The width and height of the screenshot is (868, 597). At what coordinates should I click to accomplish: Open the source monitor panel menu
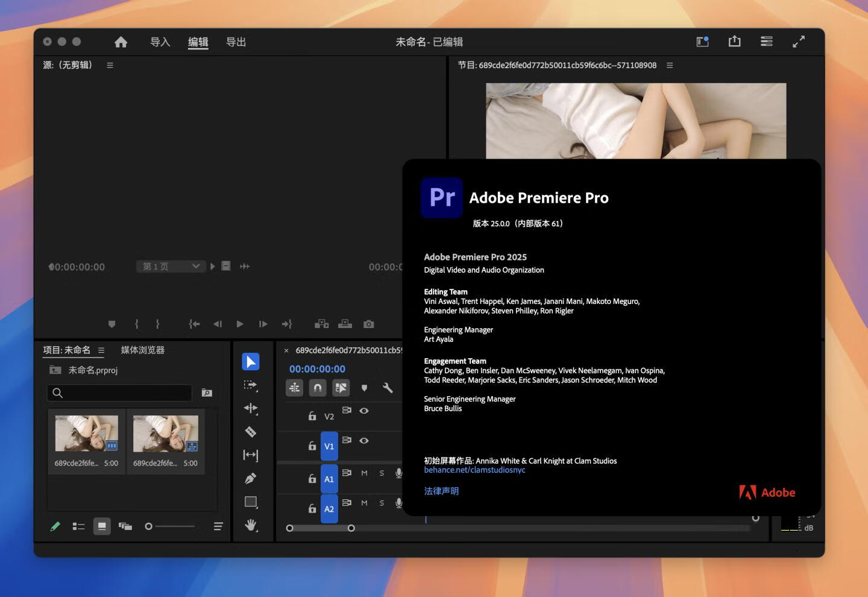pos(110,65)
